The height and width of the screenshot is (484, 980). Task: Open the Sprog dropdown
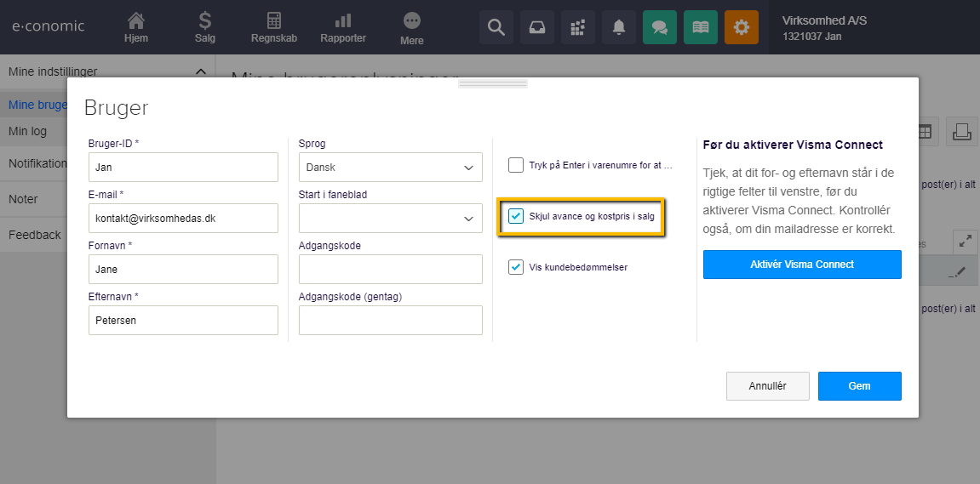pyautogui.click(x=390, y=168)
